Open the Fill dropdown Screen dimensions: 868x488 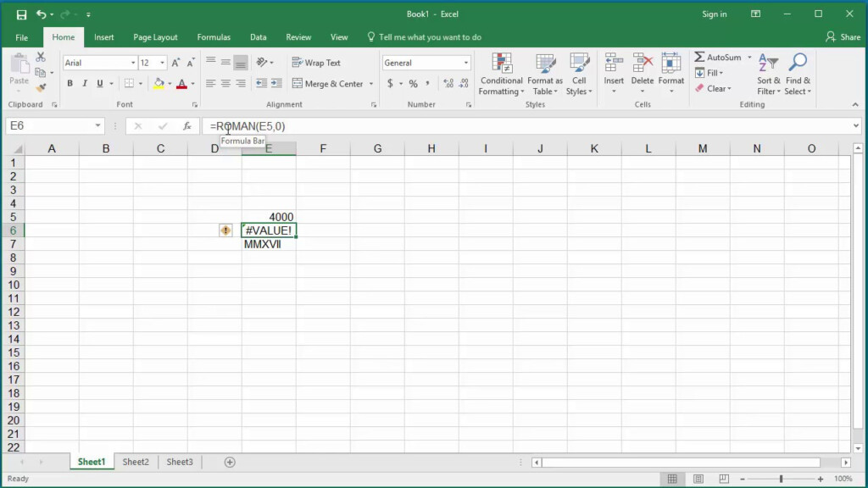(709, 73)
